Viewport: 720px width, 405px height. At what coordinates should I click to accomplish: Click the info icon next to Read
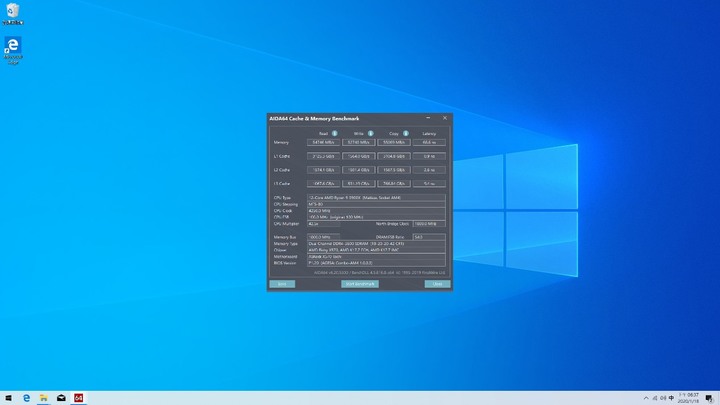coord(335,133)
